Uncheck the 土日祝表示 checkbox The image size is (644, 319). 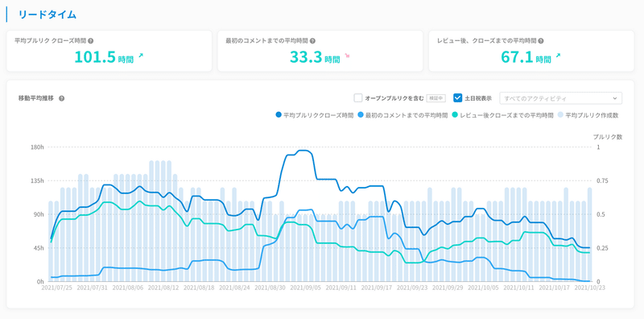point(458,98)
